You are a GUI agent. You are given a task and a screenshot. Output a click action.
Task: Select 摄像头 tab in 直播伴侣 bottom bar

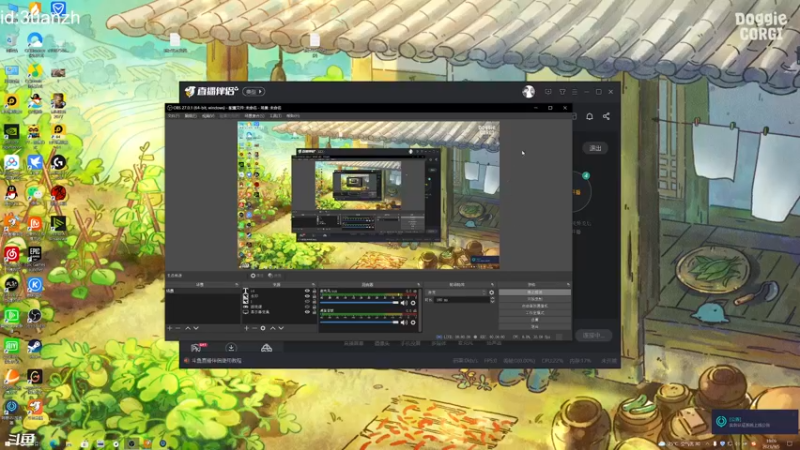(x=382, y=344)
